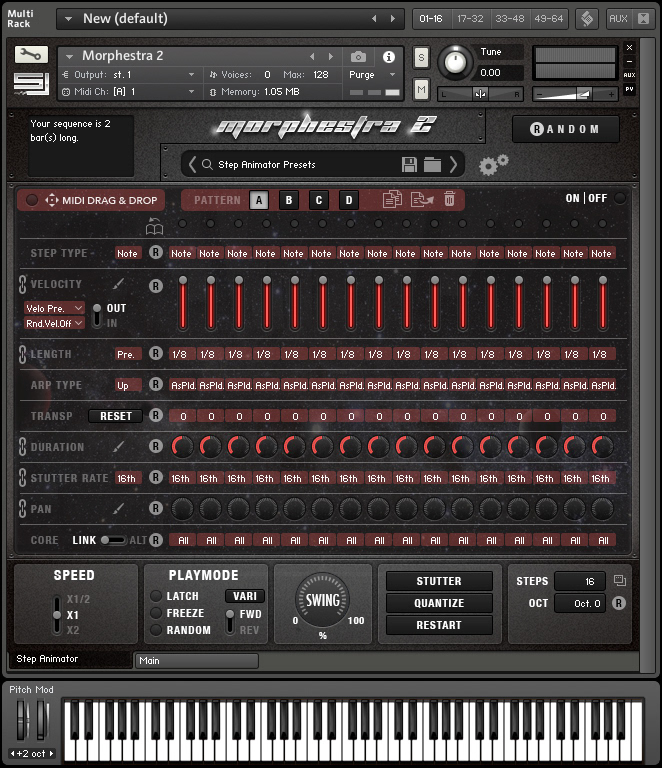Solo the instrument with S button
This screenshot has width=662, height=768.
[421, 58]
